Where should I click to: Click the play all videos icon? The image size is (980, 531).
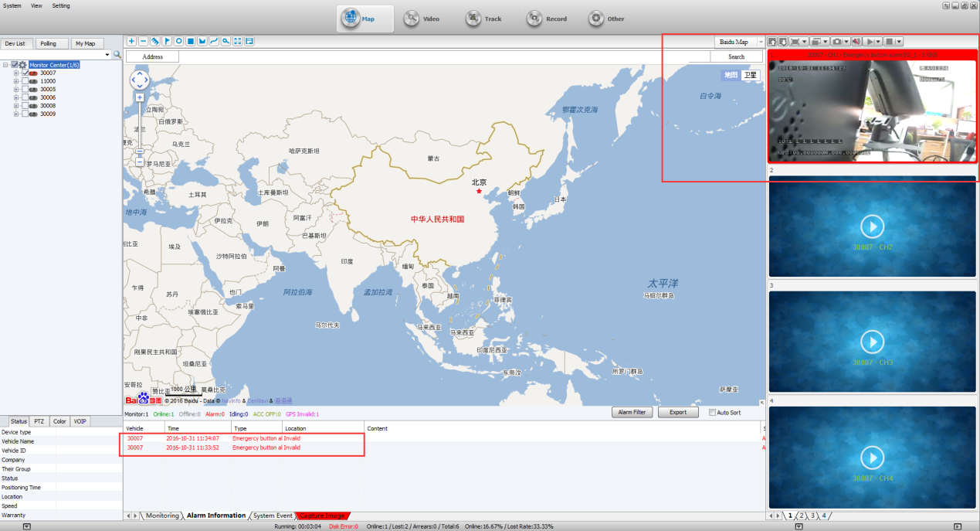pos(870,41)
